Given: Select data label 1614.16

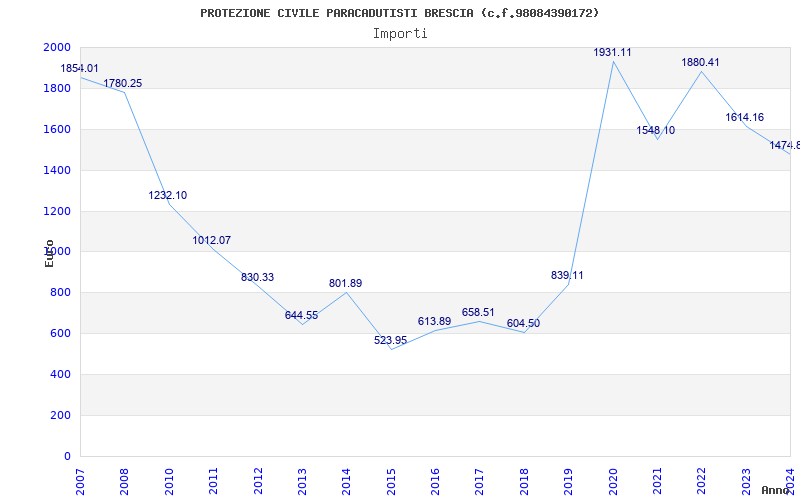Looking at the screenshot, I should pyautogui.click(x=745, y=117).
